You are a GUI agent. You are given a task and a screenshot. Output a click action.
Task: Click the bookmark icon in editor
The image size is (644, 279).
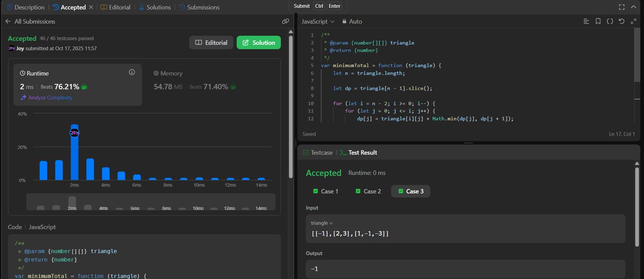pyautogui.click(x=598, y=21)
